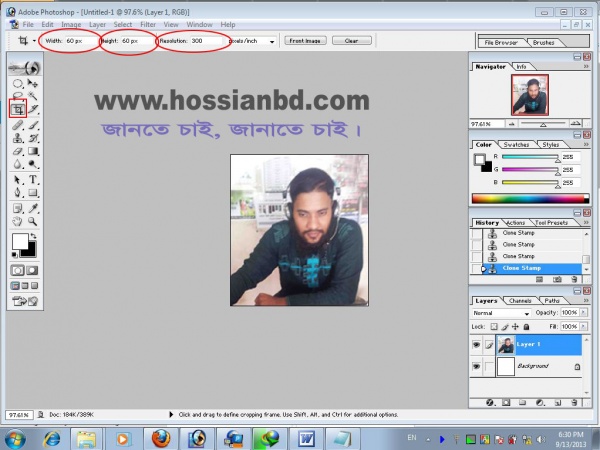This screenshot has width=600, height=450.
Task: Open Layers panel flyout menu
Action: 586,301
